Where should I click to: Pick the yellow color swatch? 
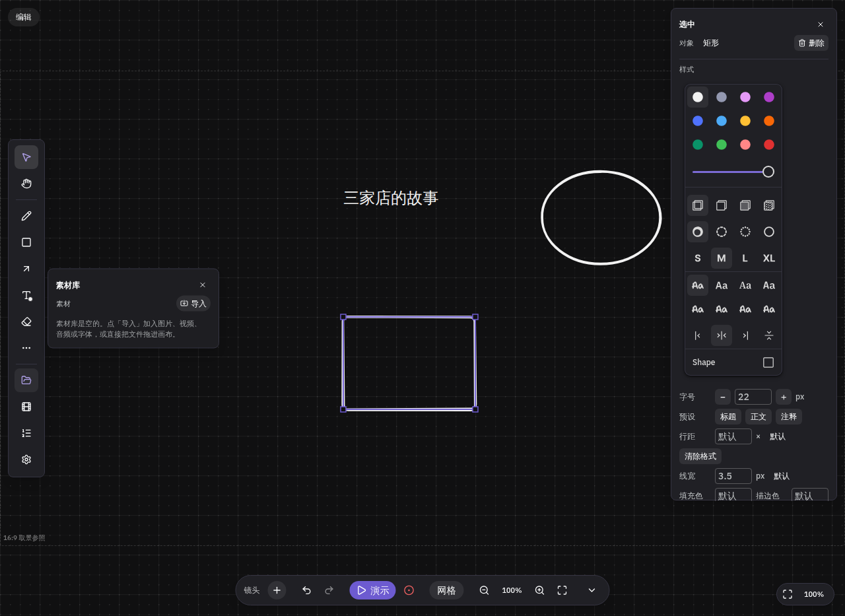click(x=745, y=121)
